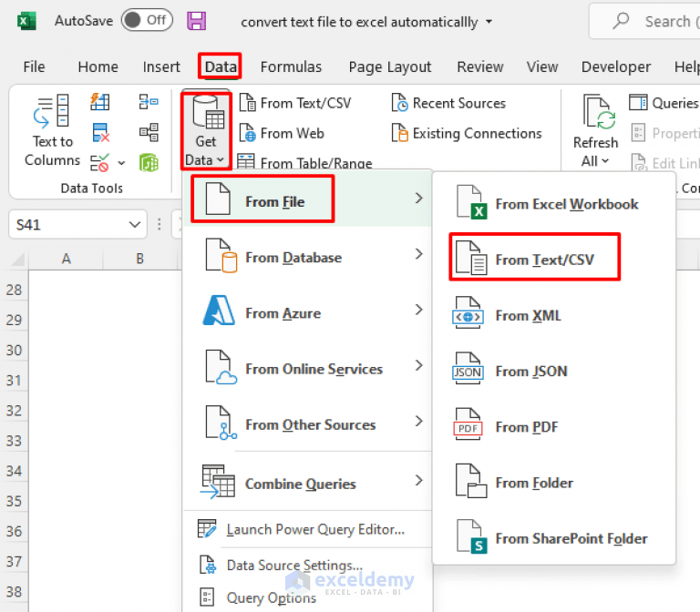Click column B header
This screenshot has width=700, height=612.
(x=140, y=259)
